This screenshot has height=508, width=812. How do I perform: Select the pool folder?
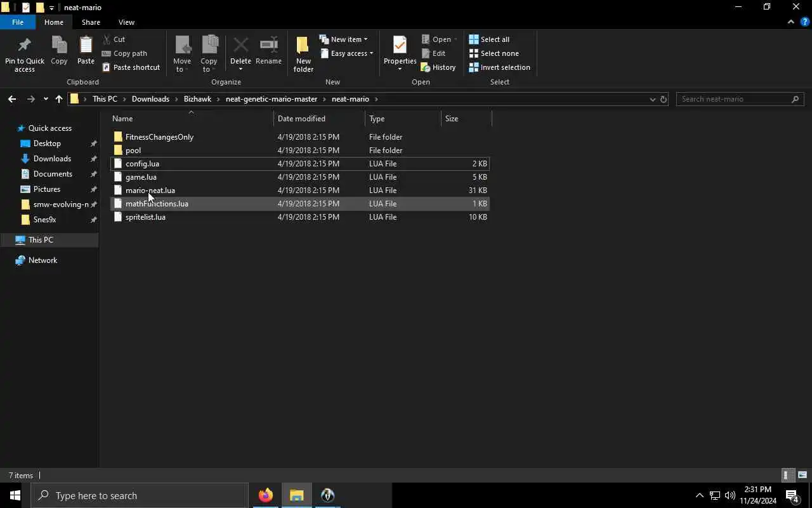point(299,150)
